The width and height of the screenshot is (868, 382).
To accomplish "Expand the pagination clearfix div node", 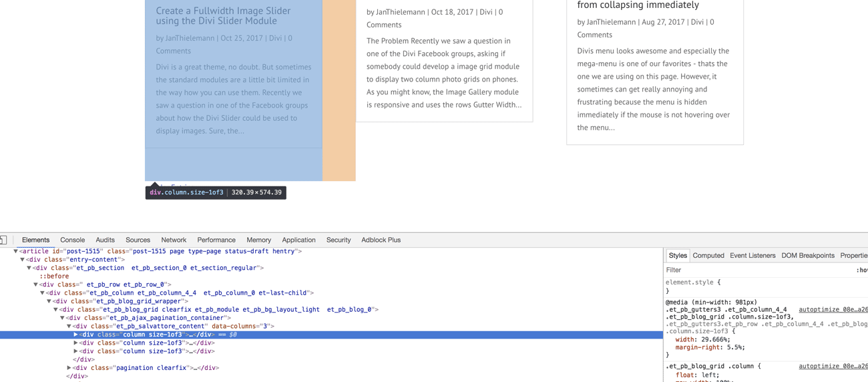I will tap(69, 368).
